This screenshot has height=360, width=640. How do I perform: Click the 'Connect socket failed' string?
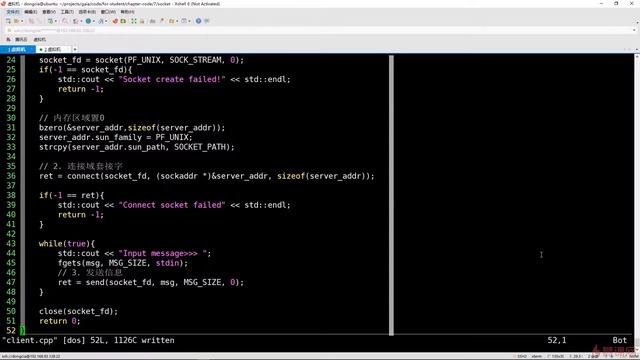(x=172, y=205)
